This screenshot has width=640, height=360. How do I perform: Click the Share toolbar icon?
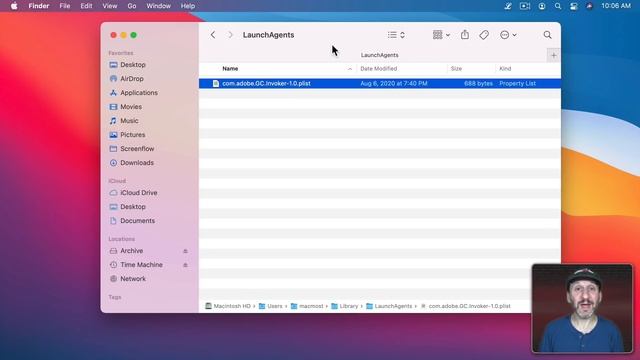(x=464, y=35)
